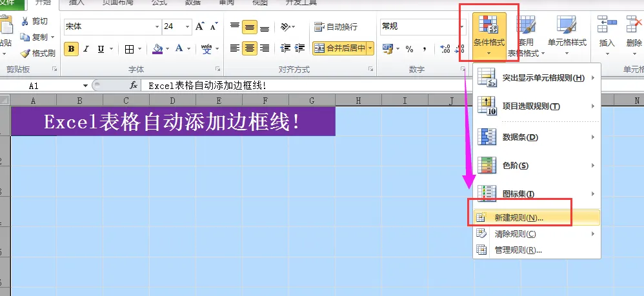This screenshot has width=644, height=296.
Task: Toggle center horizontal alignment
Action: (249, 48)
